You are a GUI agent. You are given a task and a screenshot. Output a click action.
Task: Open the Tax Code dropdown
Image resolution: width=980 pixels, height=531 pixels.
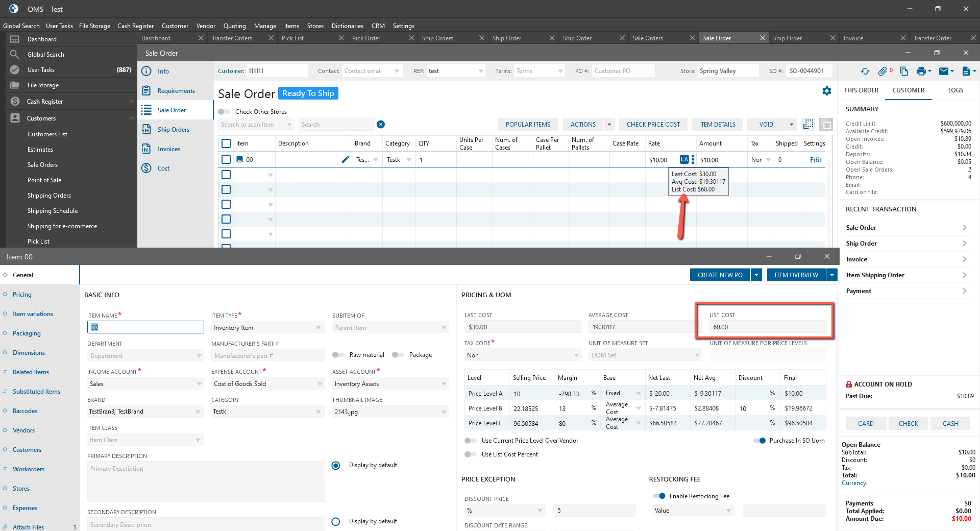click(576, 355)
